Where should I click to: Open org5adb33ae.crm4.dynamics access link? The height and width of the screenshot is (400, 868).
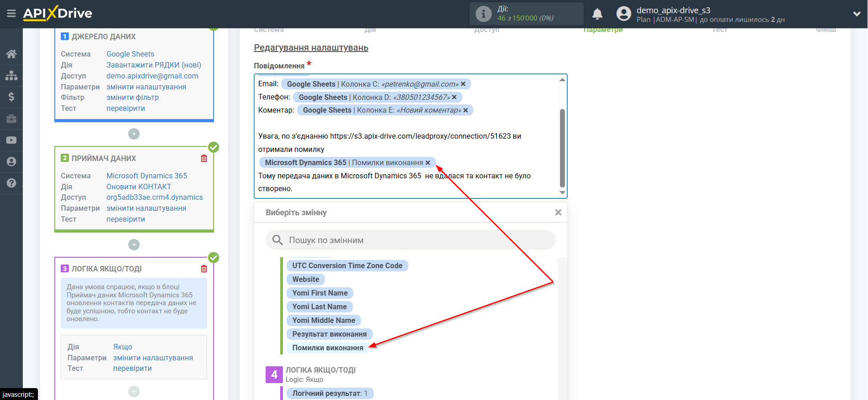155,197
